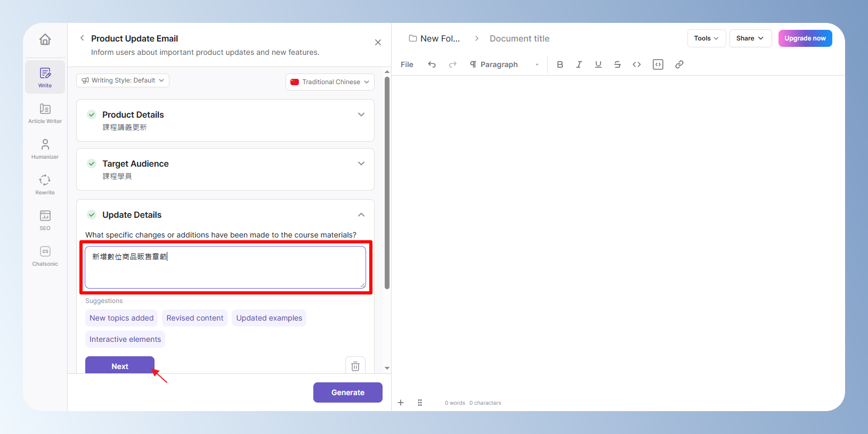Expand the Target Audience section
The height and width of the screenshot is (434, 868).
click(361, 163)
